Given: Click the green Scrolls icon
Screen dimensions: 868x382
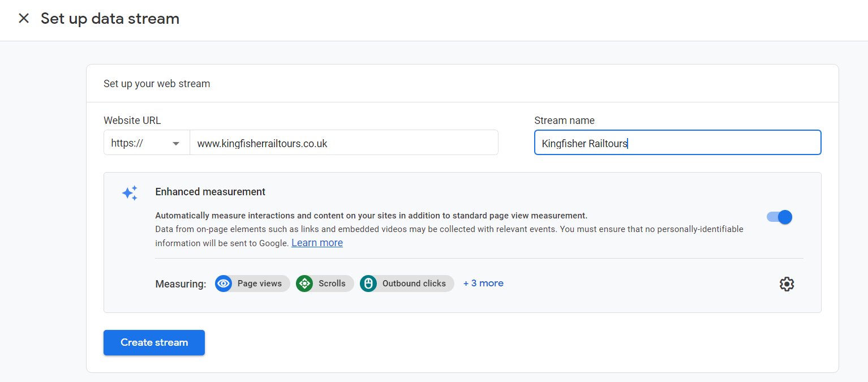Looking at the screenshot, I should coord(304,284).
